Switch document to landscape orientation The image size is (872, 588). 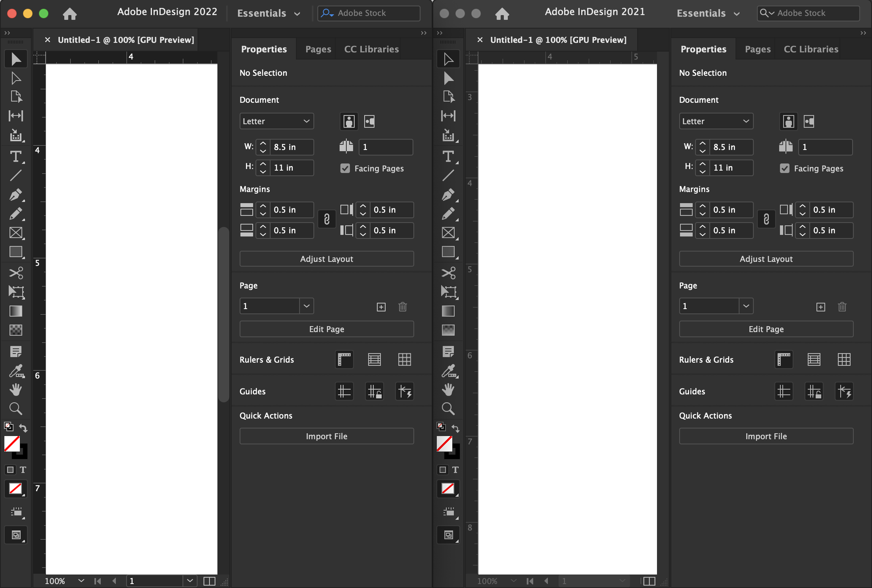pos(369,121)
